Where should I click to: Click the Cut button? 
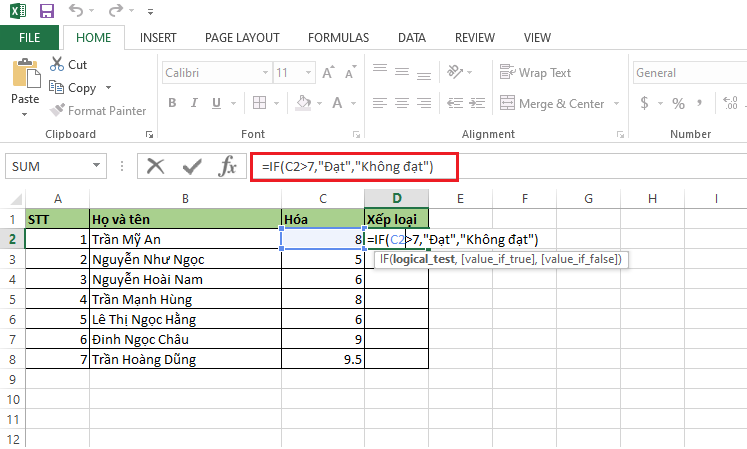point(69,64)
